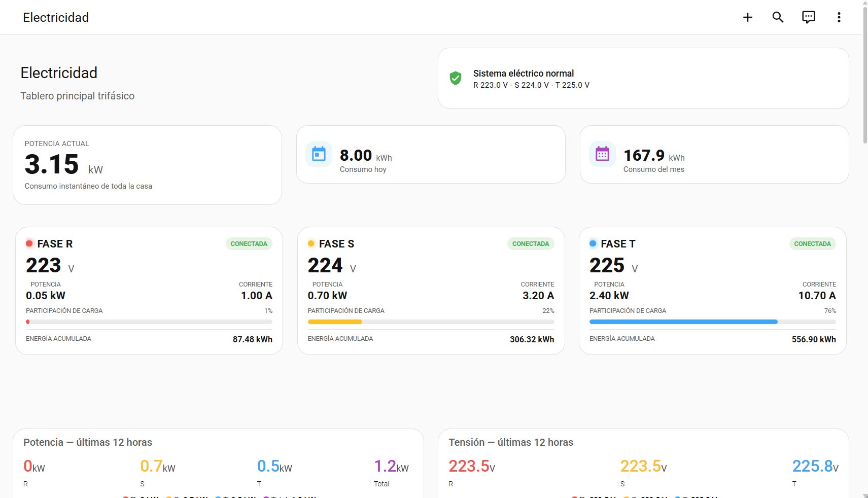This screenshot has width=868, height=498.
Task: Open the assistant chat bubble icon
Action: 808,17
